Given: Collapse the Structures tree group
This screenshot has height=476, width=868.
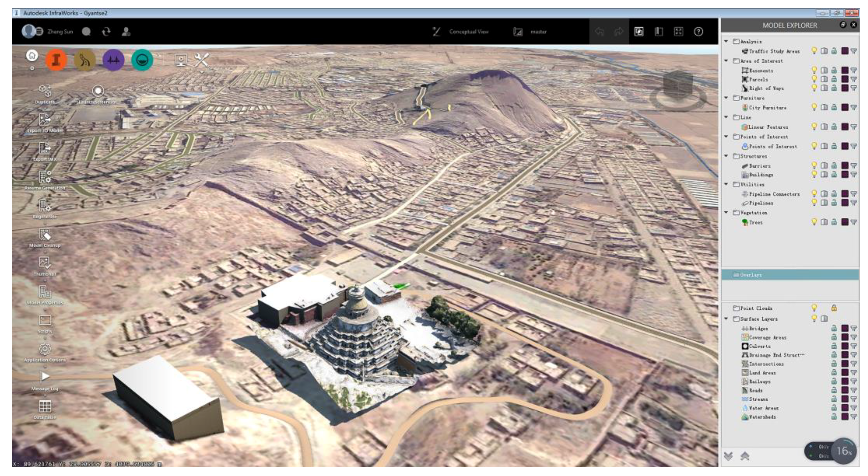Looking at the screenshot, I should [726, 156].
